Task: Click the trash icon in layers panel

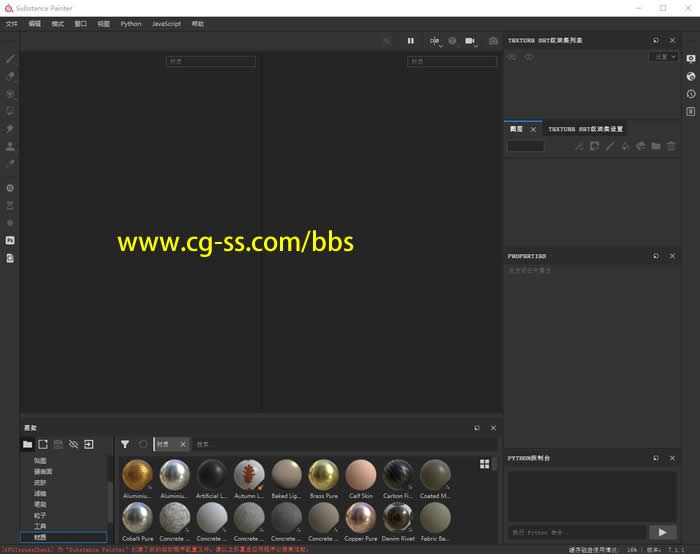Action: coord(671,146)
